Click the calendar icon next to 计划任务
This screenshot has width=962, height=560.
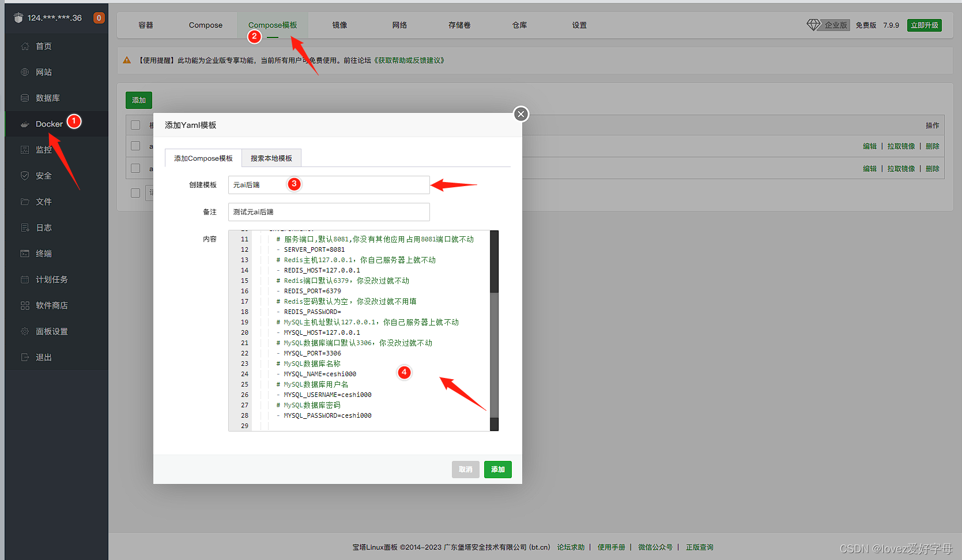point(25,279)
